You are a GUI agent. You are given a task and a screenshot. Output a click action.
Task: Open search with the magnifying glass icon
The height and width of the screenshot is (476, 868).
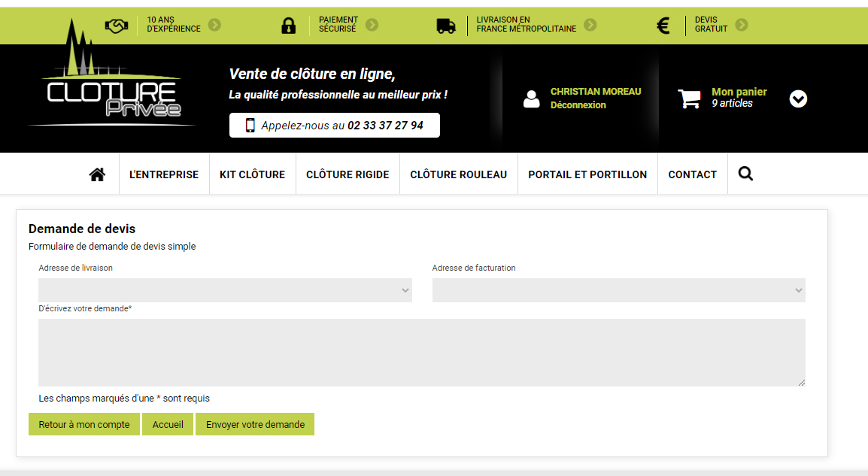(x=745, y=174)
